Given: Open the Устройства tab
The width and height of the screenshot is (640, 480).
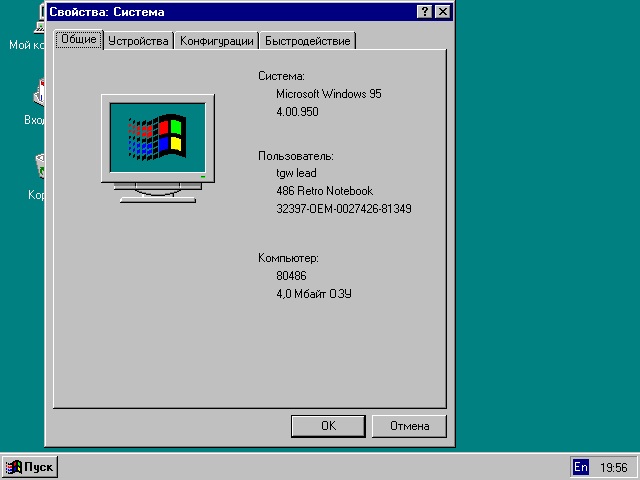Looking at the screenshot, I should [x=138, y=41].
